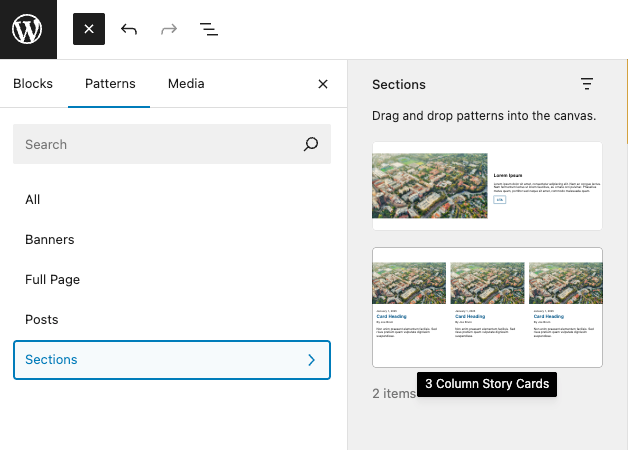
Task: Insert the 3 Column Story Cards pattern
Action: [487, 307]
